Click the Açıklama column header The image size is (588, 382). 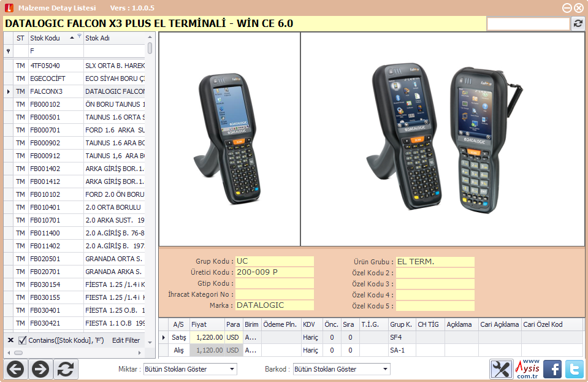coord(461,324)
